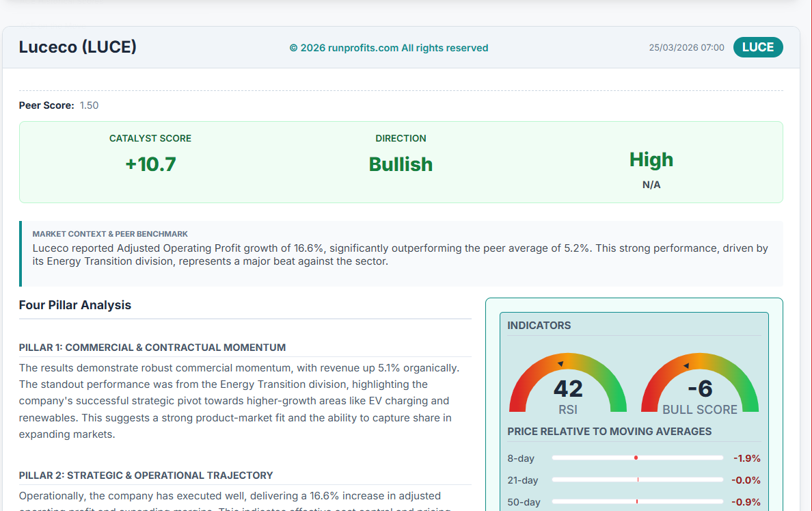Viewport: 812px width, 511px height.
Task: Click the 21-day moving average bar
Action: point(638,480)
